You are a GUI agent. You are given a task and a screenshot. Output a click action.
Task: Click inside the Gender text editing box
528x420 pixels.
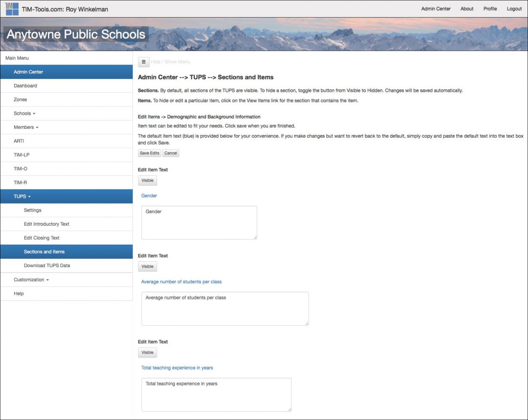[198, 222]
